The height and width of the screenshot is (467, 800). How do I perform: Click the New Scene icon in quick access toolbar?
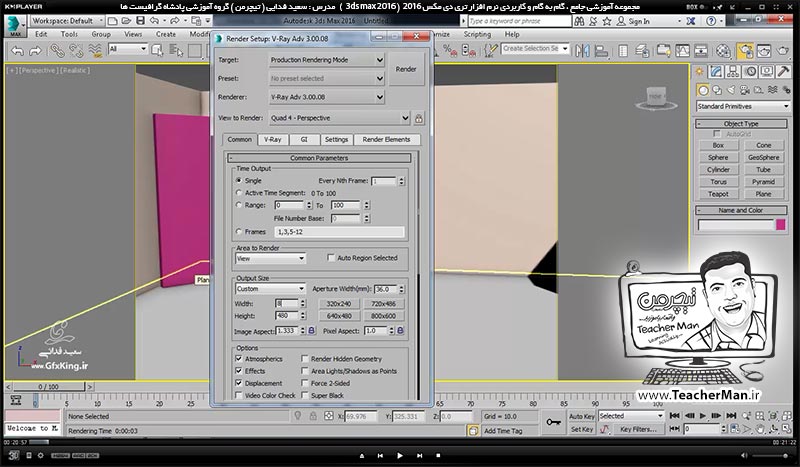click(113, 21)
